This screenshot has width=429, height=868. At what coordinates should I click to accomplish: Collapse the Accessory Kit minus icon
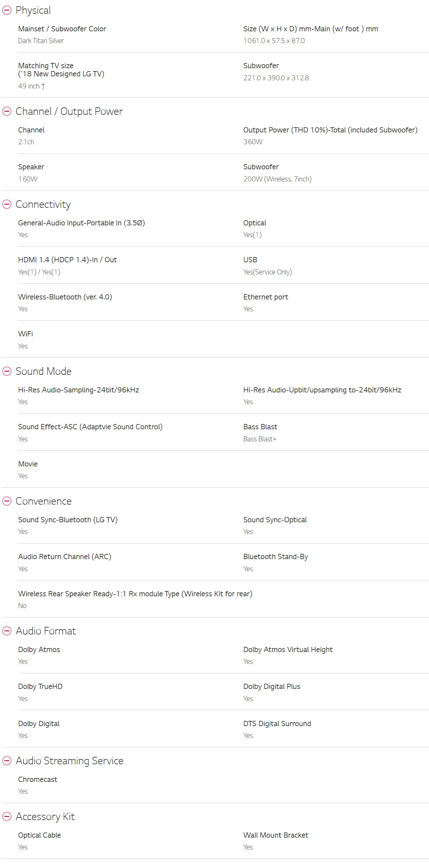[x=7, y=816]
